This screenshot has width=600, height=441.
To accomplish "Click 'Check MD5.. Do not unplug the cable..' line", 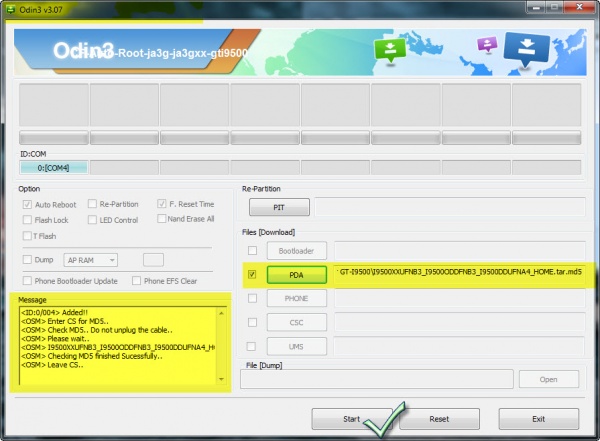I will tap(97, 330).
